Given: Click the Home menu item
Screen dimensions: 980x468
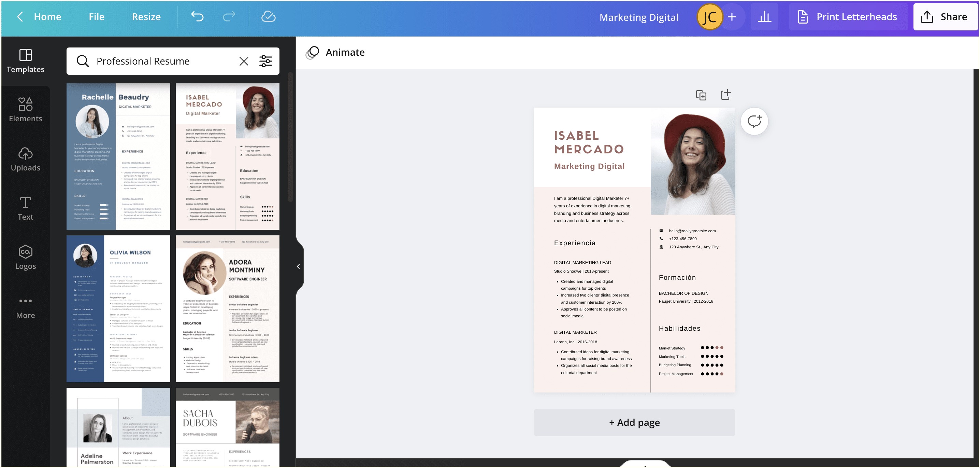Looking at the screenshot, I should (x=47, y=16).
